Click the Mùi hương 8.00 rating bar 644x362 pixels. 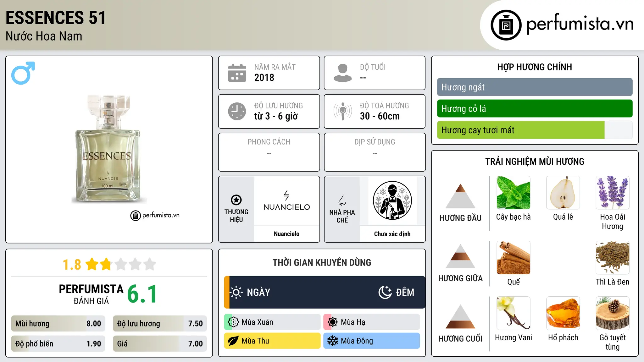point(58,324)
